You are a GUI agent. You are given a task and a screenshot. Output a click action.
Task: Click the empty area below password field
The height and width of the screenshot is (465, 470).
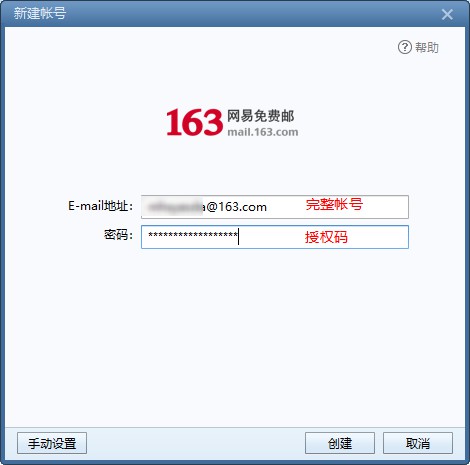(x=235, y=333)
